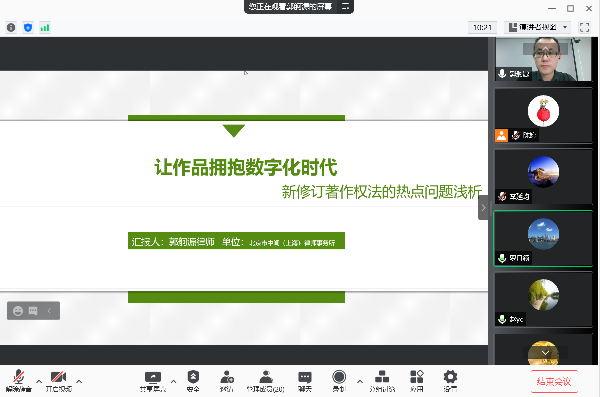Minimize the meeting window

coord(552,8)
